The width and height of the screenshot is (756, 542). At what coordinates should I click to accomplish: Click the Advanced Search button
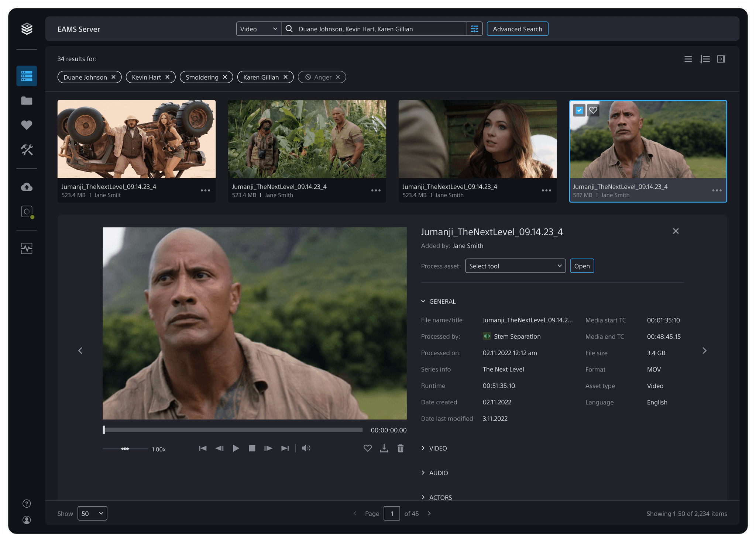click(518, 29)
